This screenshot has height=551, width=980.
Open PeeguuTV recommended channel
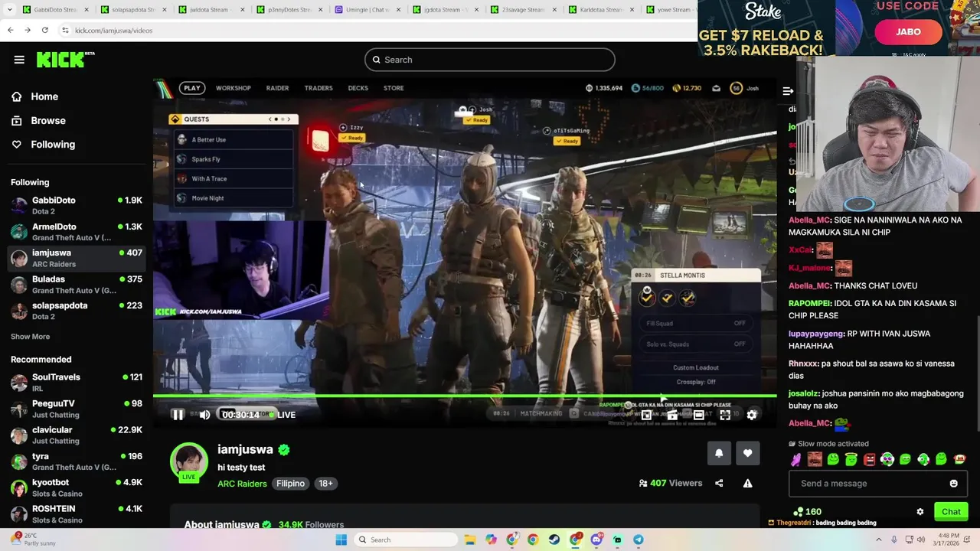click(x=77, y=409)
